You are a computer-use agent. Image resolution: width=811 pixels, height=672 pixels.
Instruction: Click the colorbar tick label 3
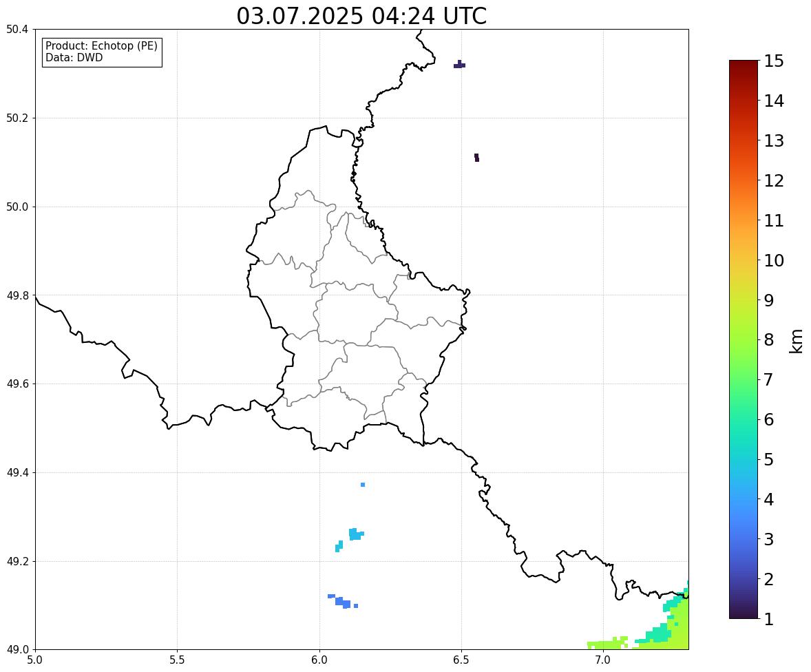768,539
